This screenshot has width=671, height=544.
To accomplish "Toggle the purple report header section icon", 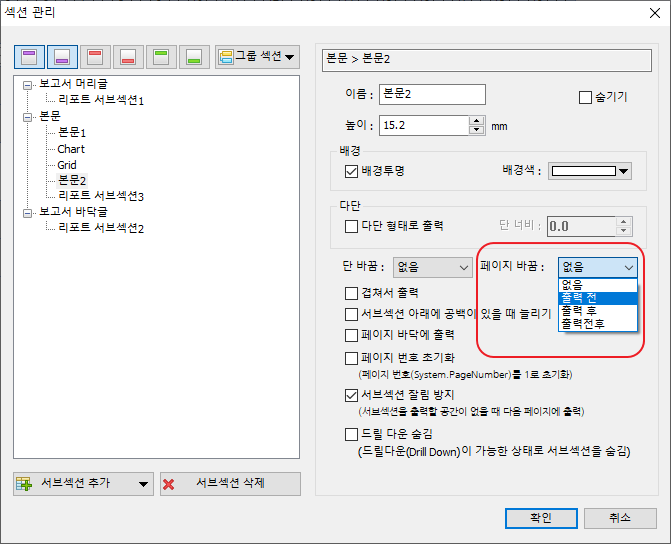I will point(29,57).
